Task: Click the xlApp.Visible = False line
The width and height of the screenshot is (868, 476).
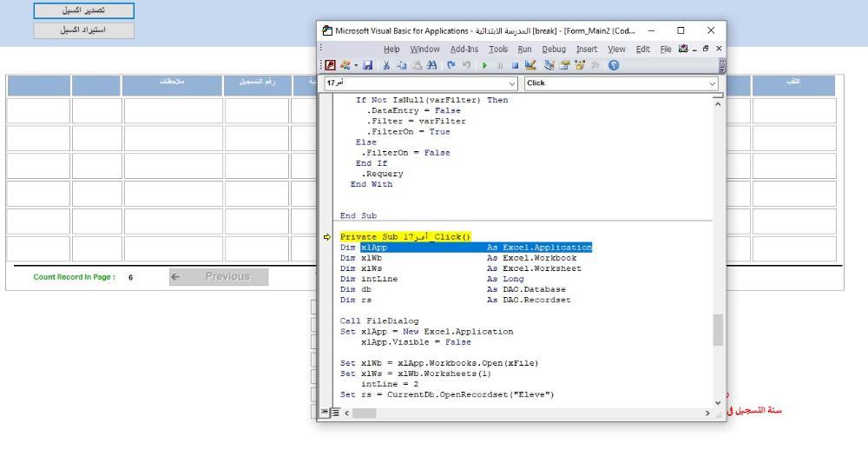Action: point(416,342)
